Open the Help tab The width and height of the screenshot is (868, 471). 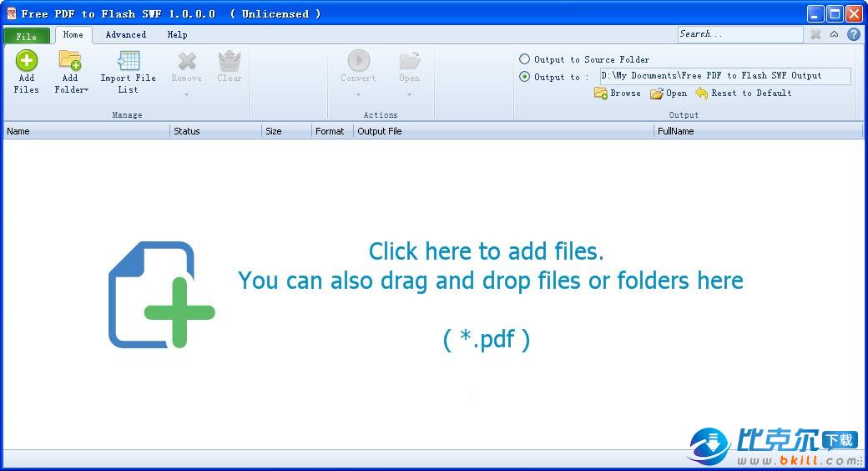[x=177, y=35]
